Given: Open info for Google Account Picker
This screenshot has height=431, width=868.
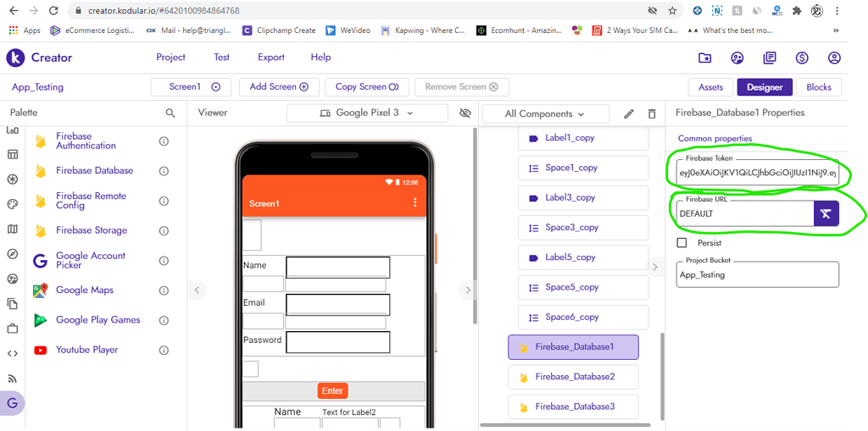Looking at the screenshot, I should click(164, 261).
